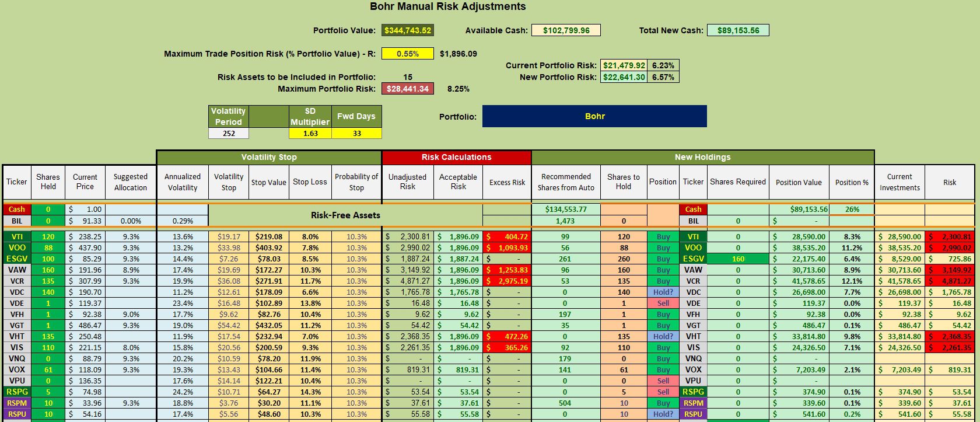This screenshot has width=980, height=422.
Task: Click the 6.57% new portfolio risk percentage
Action: (x=663, y=76)
